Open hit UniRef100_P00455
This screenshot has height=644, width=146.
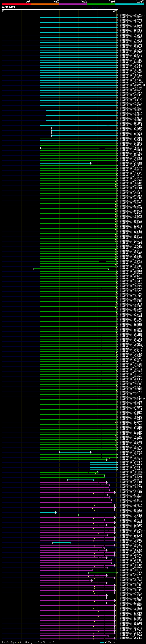pos(131,42)
